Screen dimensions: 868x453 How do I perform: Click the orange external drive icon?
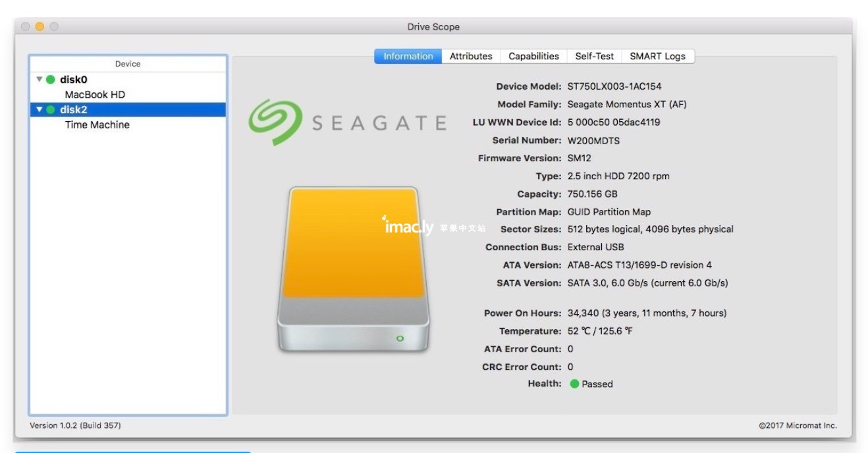coord(353,269)
